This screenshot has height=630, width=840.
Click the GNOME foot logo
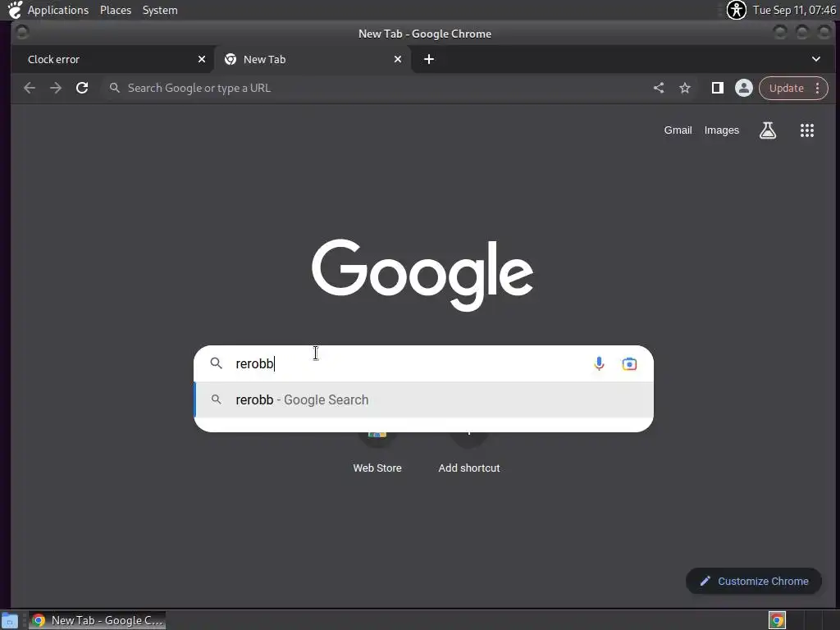pos(15,10)
